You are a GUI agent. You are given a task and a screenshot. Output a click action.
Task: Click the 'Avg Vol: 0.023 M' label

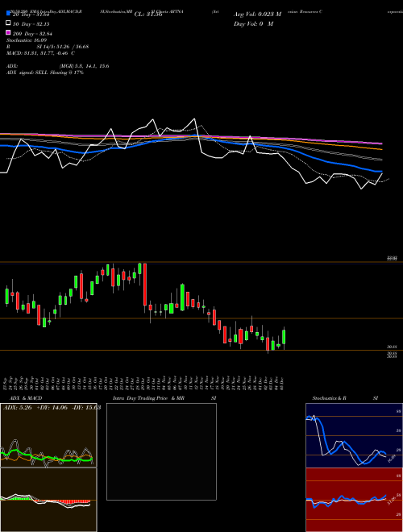tap(257, 15)
